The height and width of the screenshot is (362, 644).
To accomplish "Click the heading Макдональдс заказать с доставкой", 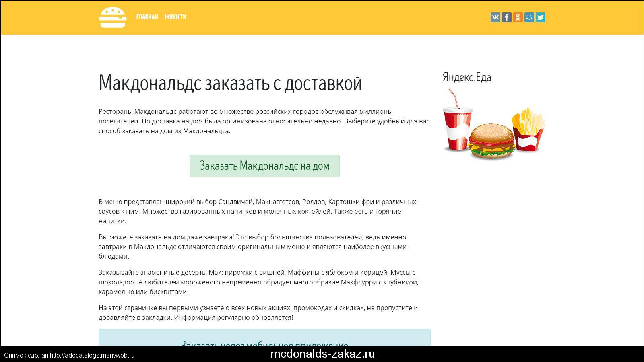I will pos(230,83).
